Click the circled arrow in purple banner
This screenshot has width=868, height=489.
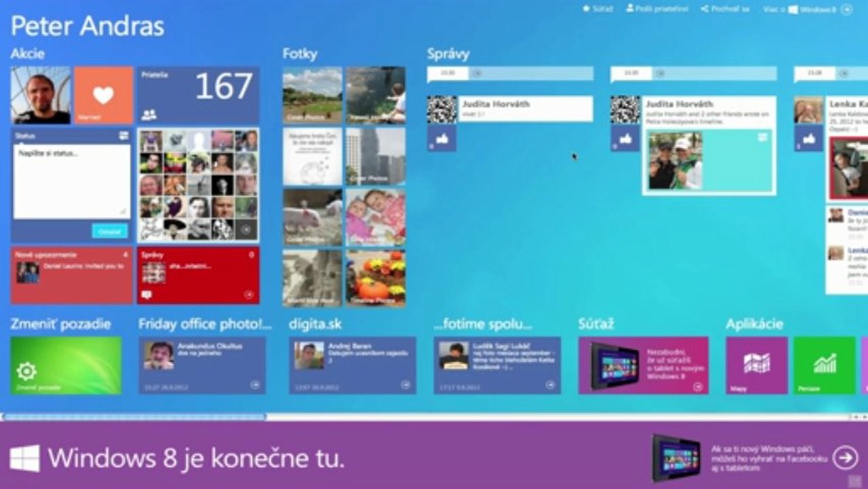[845, 458]
